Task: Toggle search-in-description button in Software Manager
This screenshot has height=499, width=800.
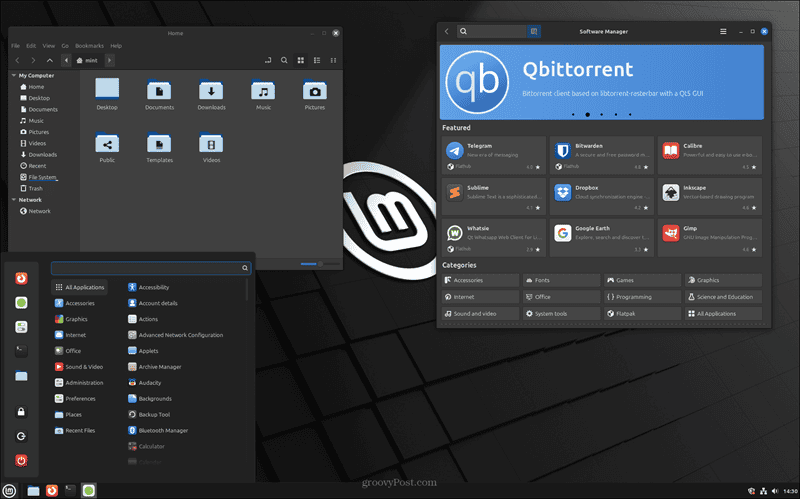Action: coord(534,32)
